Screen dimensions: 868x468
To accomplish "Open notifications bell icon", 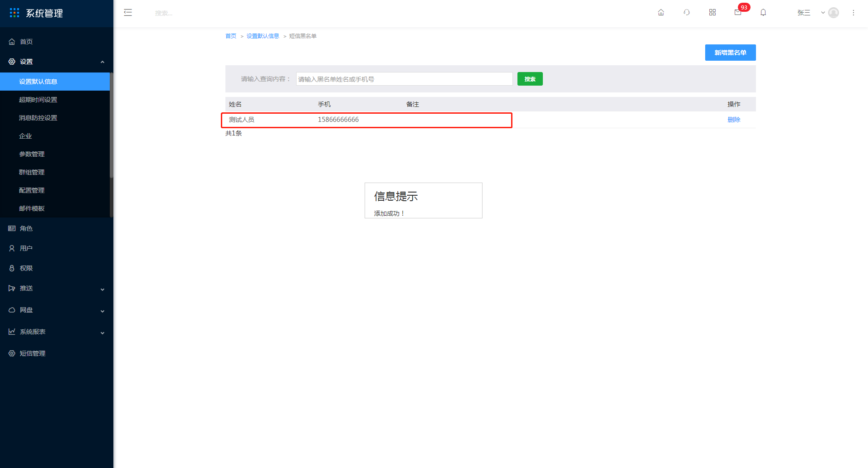I will click(763, 13).
